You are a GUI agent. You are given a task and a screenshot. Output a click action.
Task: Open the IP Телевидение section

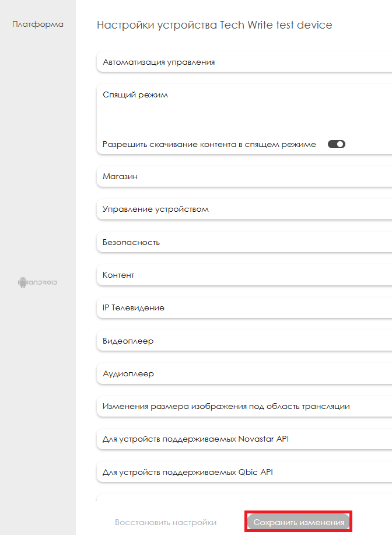[x=134, y=307]
